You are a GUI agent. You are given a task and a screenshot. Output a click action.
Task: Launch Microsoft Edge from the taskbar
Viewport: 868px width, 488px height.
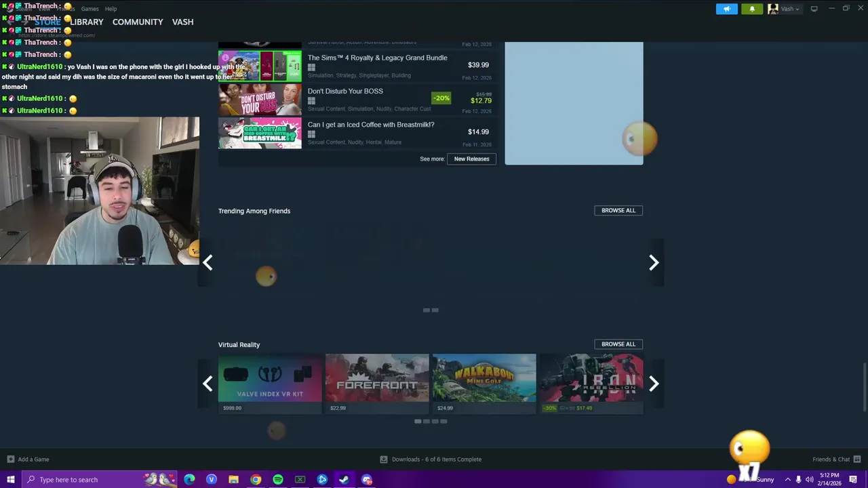pyautogui.click(x=189, y=479)
